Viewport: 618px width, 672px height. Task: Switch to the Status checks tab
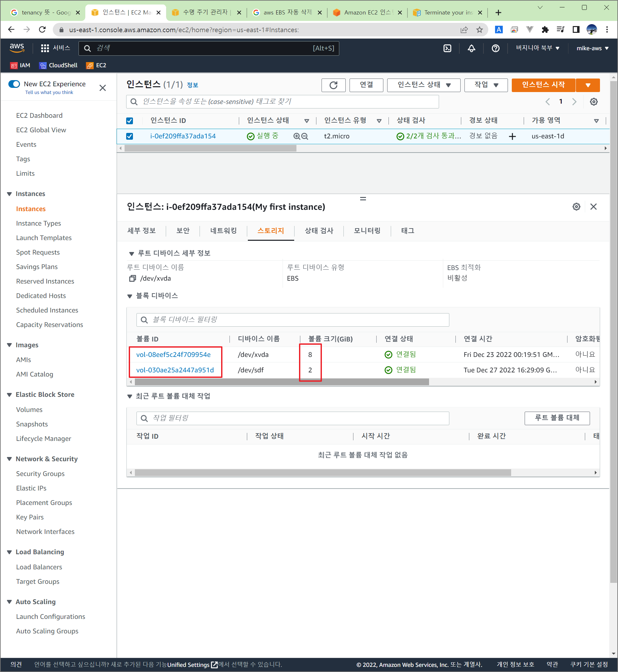319,231
